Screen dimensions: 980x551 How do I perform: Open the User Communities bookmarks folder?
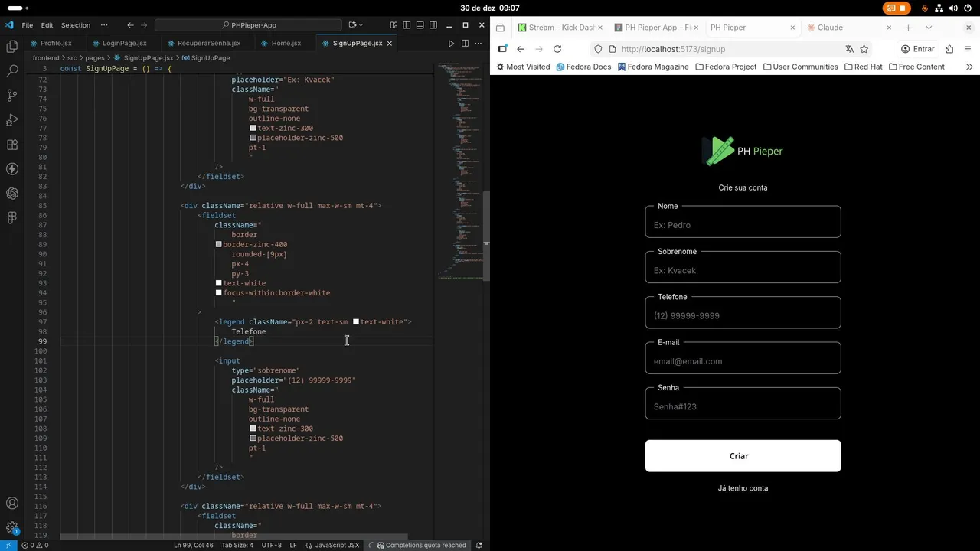point(800,67)
